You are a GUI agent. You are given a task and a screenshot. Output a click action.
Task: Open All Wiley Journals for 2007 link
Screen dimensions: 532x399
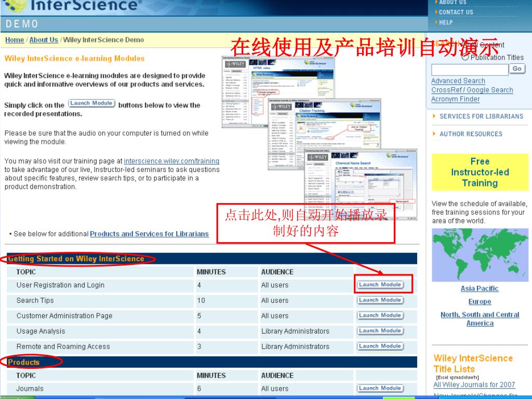[474, 385]
